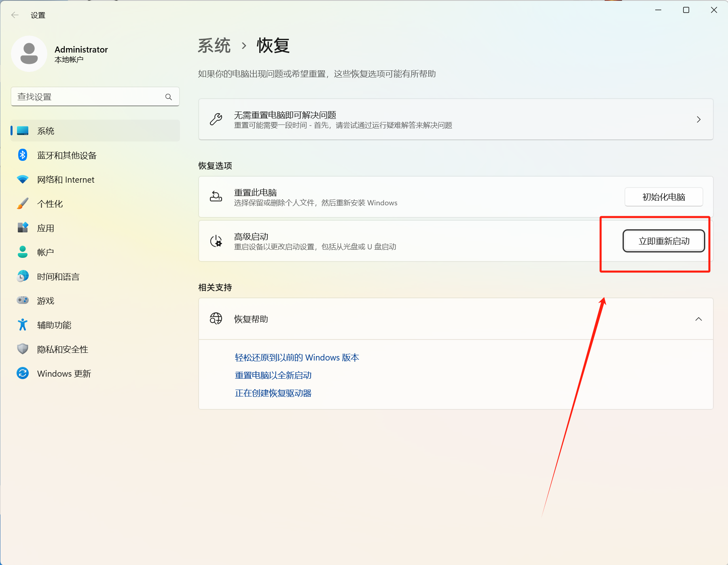This screenshot has height=565, width=728.
Task: Collapse the 恢复帮助 section chevron
Action: (698, 319)
